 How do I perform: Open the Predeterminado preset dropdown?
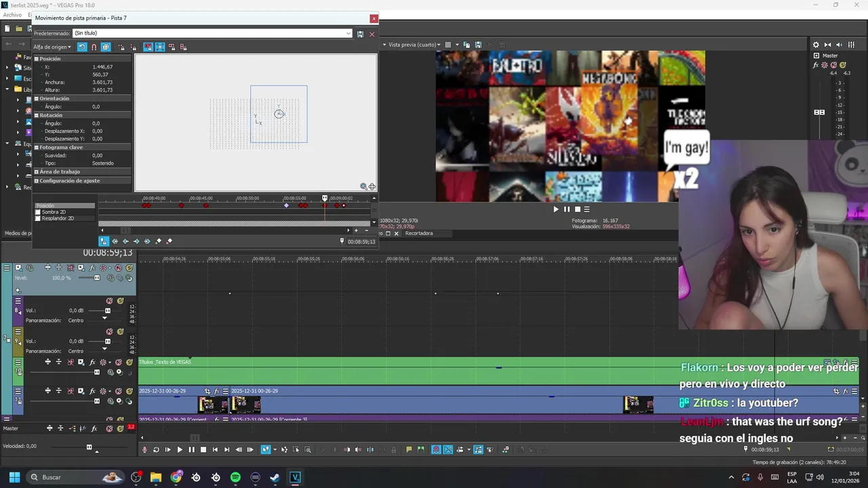349,33
